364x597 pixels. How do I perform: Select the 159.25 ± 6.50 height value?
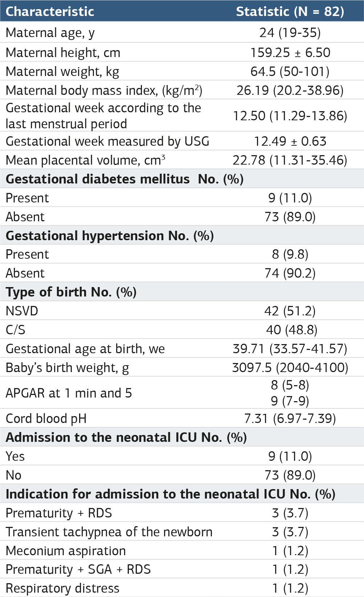click(290, 52)
